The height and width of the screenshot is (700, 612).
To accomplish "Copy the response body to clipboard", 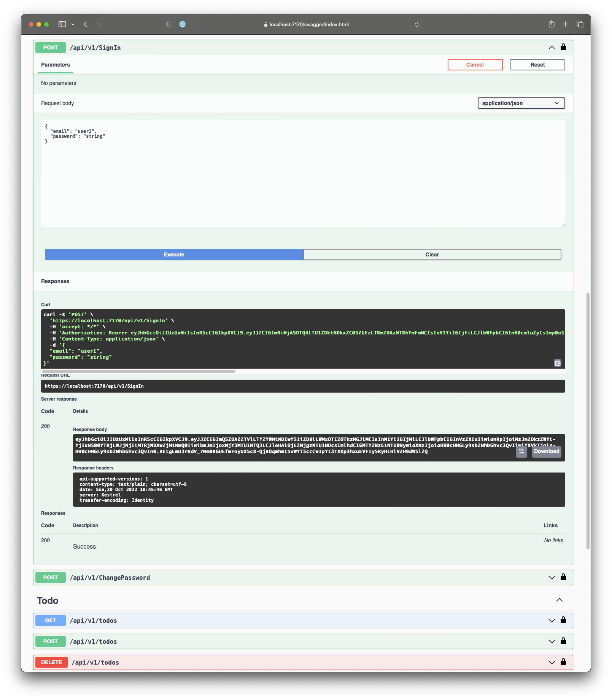I will click(x=521, y=452).
